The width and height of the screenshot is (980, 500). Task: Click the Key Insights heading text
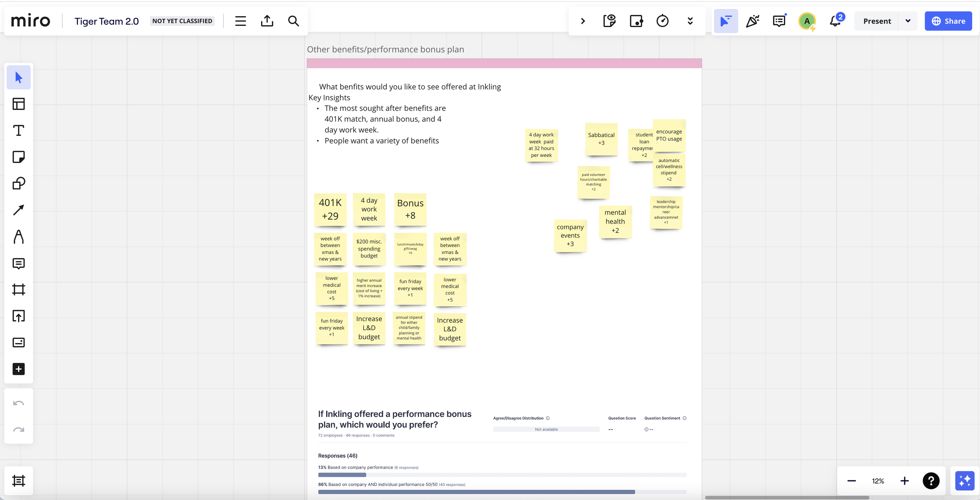click(329, 98)
